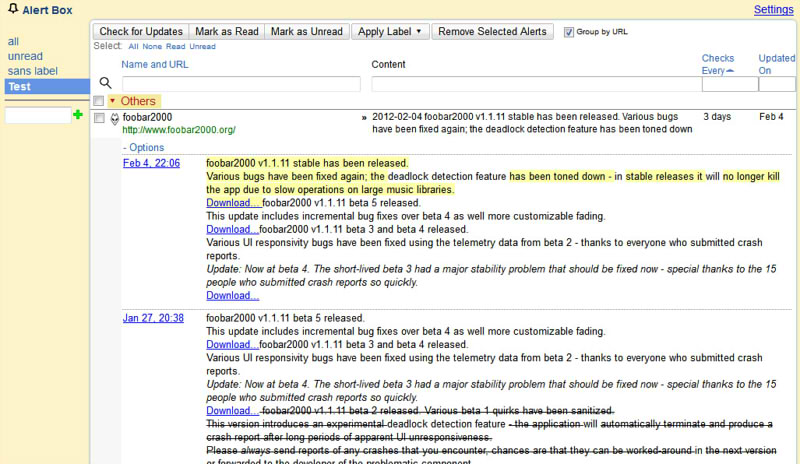Tick the foobar2000 alert checkbox

(99, 118)
